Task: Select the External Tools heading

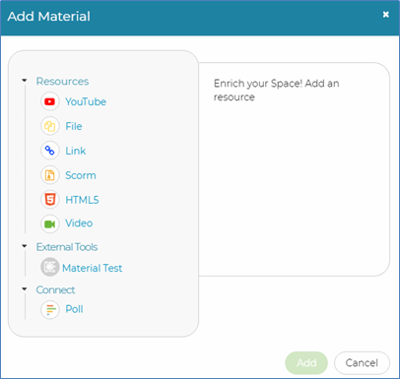Action: point(67,247)
